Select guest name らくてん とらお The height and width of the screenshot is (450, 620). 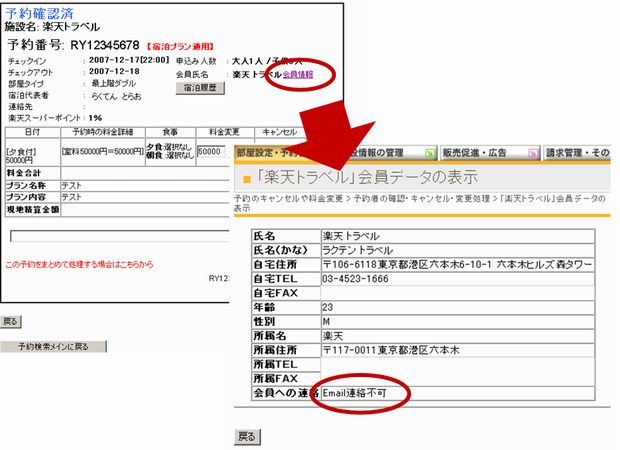point(116,96)
